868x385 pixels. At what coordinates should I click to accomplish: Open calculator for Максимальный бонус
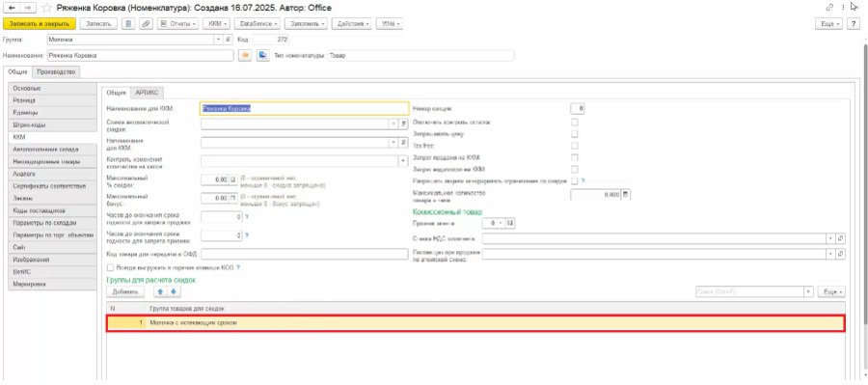233,198
